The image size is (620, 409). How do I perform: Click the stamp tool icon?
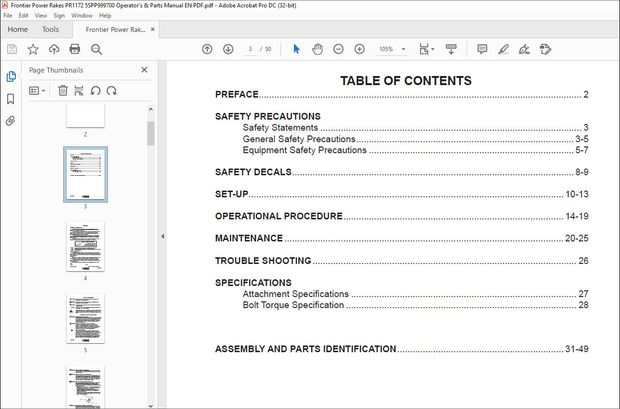point(545,49)
